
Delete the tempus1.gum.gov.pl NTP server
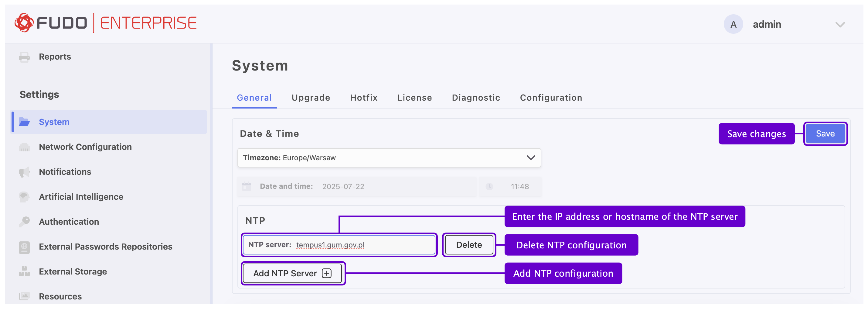[x=469, y=245]
